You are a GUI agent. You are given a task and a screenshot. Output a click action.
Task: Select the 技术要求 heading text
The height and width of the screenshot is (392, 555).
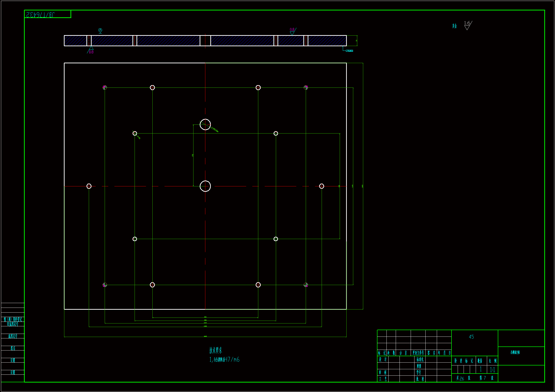[x=216, y=350]
